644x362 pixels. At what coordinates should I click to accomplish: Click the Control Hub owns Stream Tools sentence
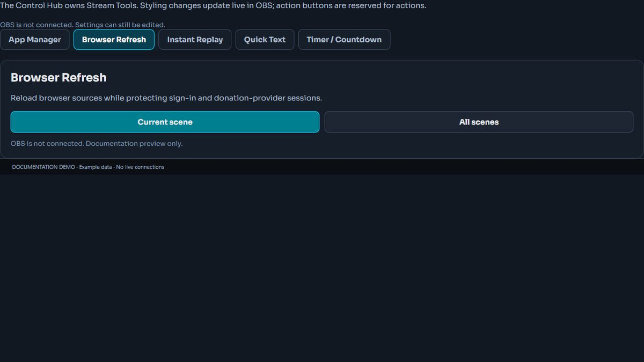click(213, 6)
